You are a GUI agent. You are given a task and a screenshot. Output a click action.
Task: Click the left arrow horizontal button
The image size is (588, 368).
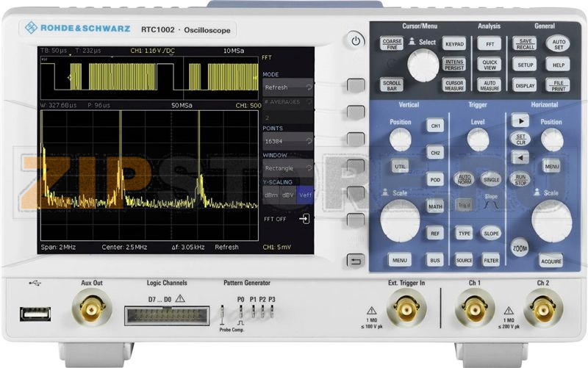click(x=520, y=158)
